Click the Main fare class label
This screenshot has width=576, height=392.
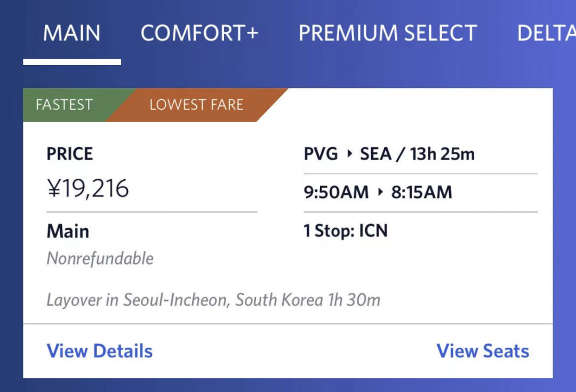[x=68, y=231]
